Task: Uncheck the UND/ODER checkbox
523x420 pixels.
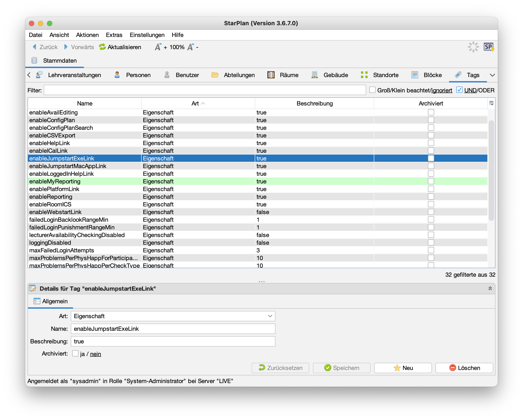Action: pos(459,90)
